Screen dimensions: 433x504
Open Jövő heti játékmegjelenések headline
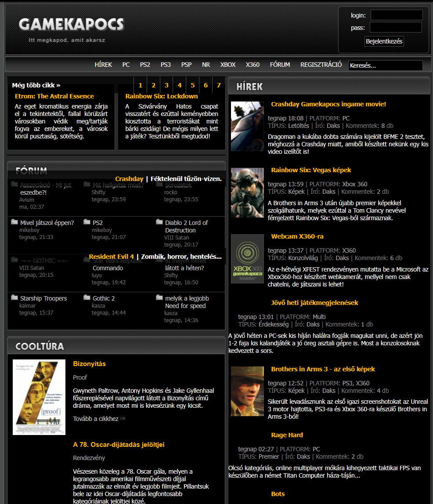coord(314,302)
